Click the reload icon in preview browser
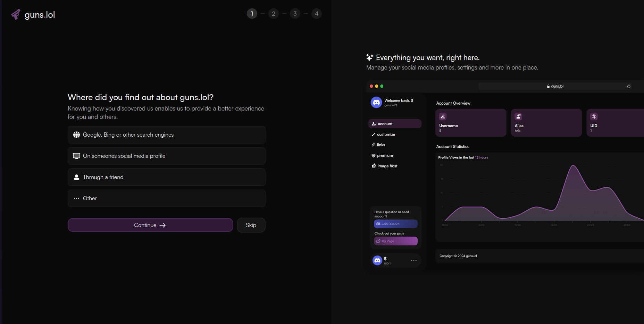The height and width of the screenshot is (324, 644). pyautogui.click(x=629, y=86)
